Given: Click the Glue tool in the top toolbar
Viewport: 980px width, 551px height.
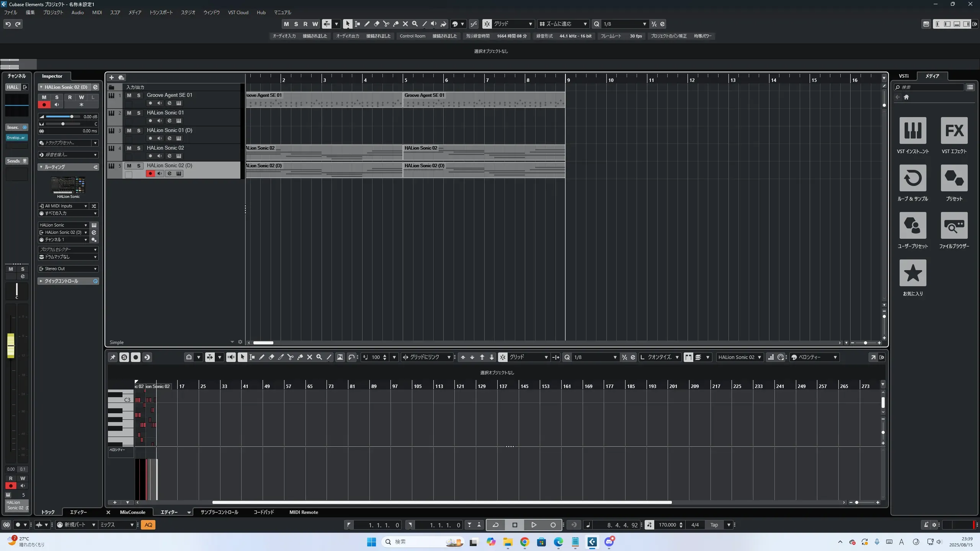Looking at the screenshot, I should (x=395, y=24).
